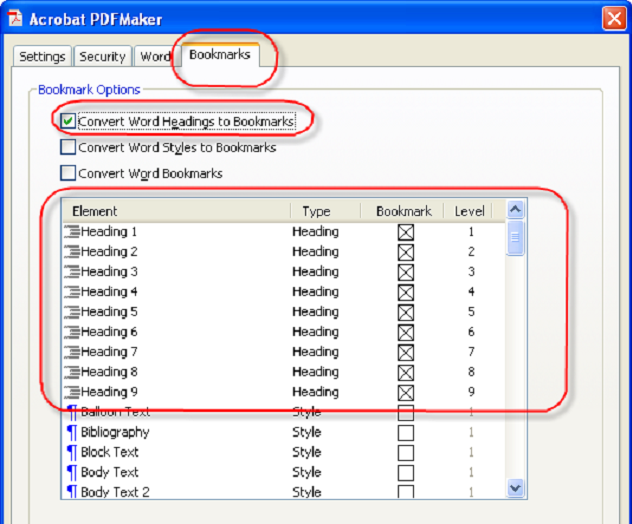Check bookmark box for Balloon Text
Image resolution: width=632 pixels, height=524 pixels.
pyautogui.click(x=405, y=412)
